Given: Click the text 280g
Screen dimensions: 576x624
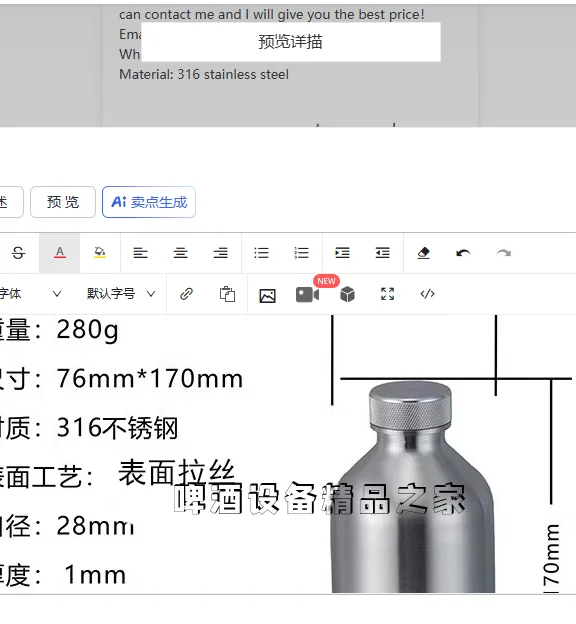Looking at the screenshot, I should [x=88, y=330].
